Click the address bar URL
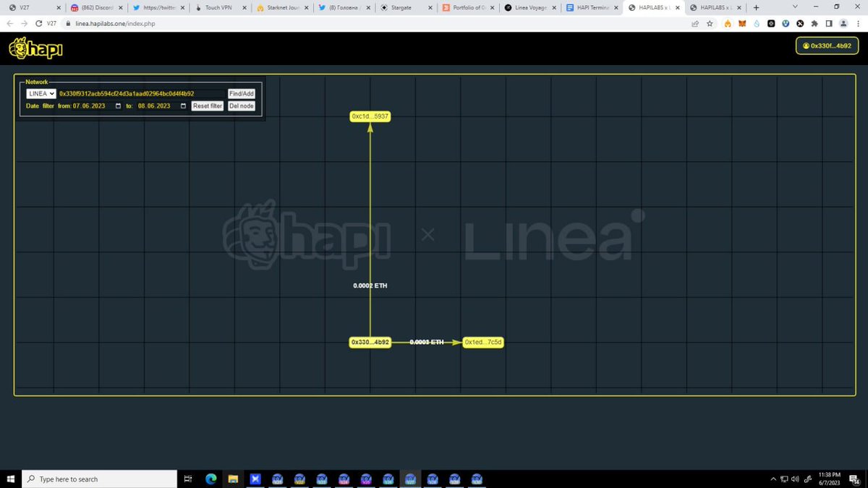Image resolution: width=868 pixels, height=488 pixels. click(115, 23)
